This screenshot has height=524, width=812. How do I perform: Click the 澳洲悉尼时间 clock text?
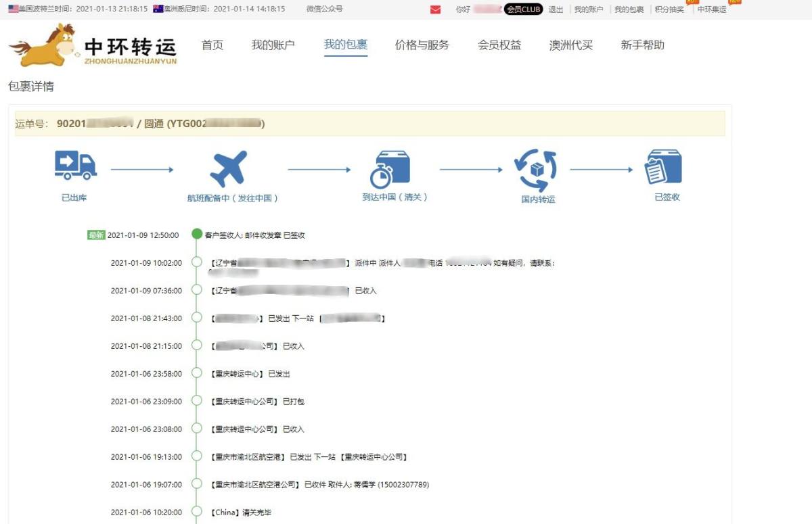click(225, 9)
